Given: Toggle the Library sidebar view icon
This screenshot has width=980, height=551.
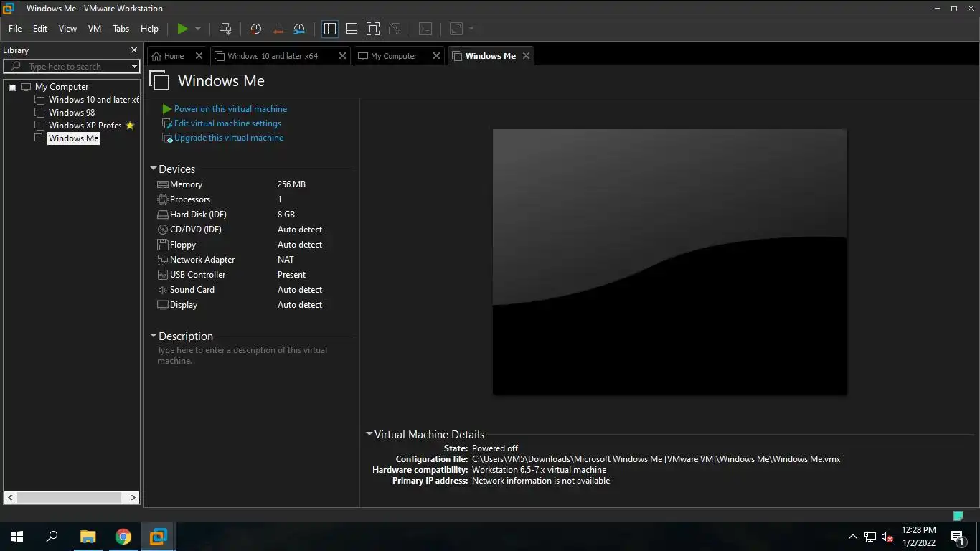Looking at the screenshot, I should coord(330,29).
